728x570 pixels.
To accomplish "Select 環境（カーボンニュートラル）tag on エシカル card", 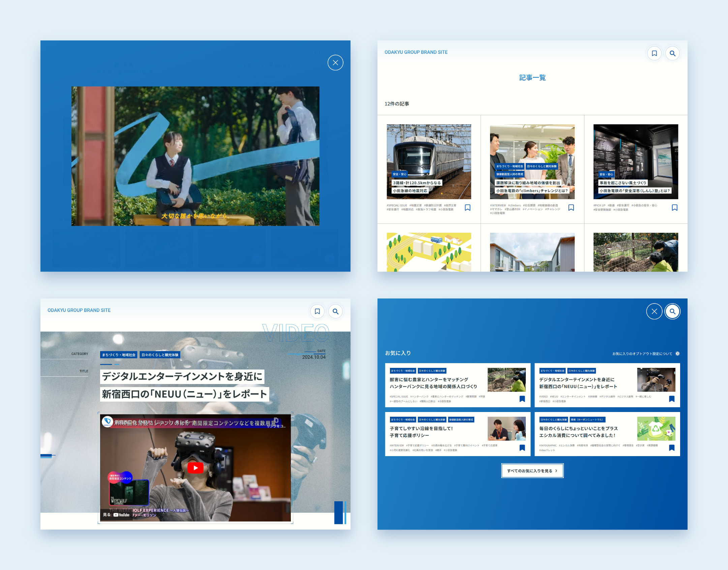I will point(587,420).
